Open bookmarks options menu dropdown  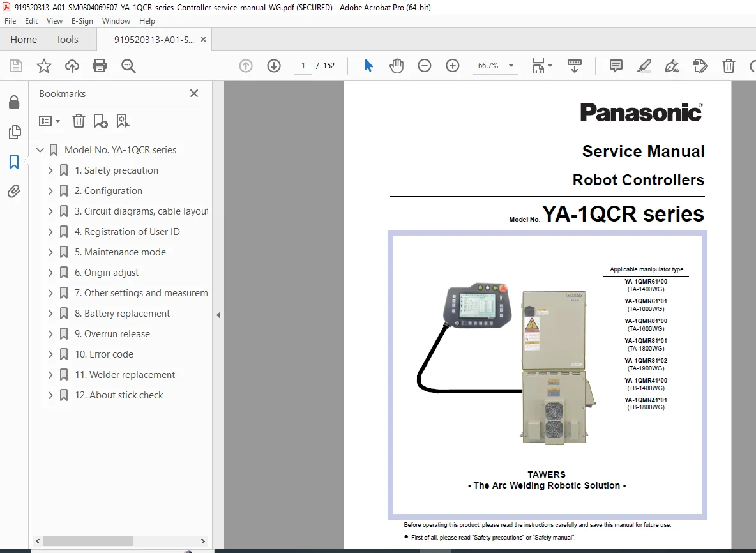click(50, 121)
